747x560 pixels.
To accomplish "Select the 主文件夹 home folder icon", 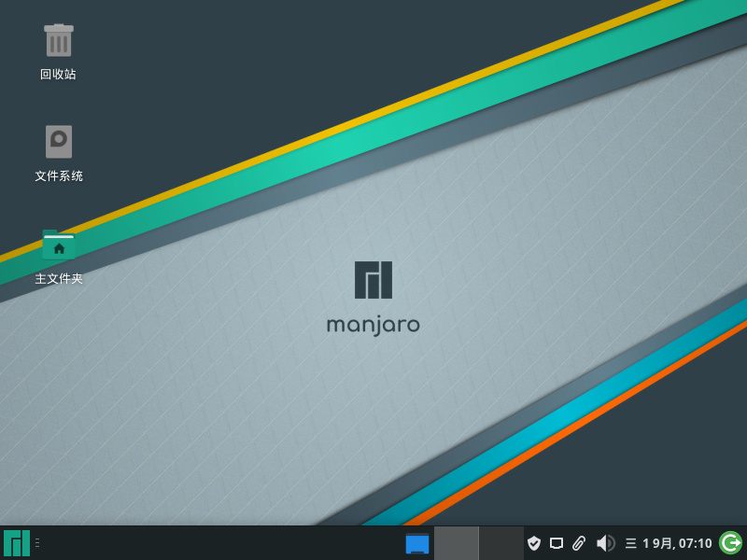I will click(59, 245).
